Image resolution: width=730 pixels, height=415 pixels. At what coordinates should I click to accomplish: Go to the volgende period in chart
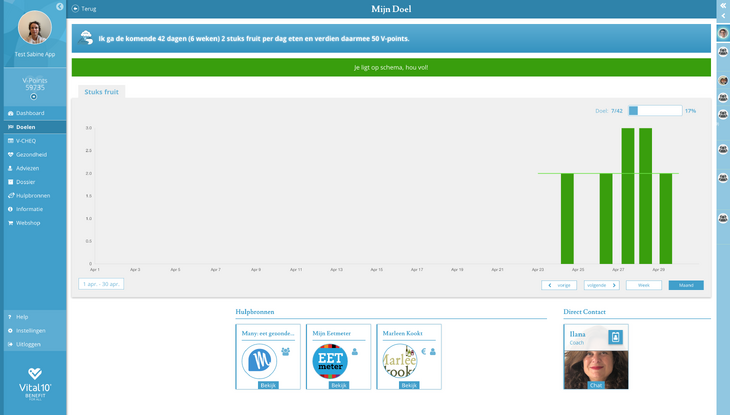point(601,285)
